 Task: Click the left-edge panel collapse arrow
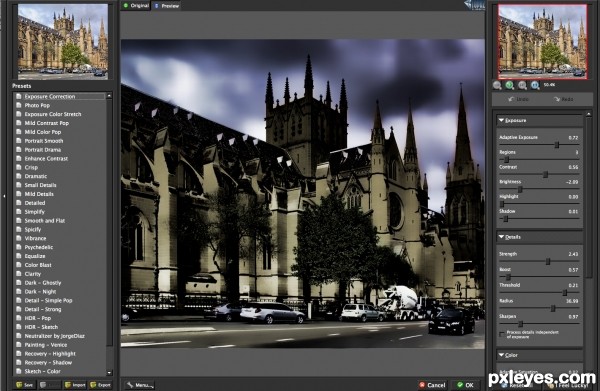tap(4, 196)
